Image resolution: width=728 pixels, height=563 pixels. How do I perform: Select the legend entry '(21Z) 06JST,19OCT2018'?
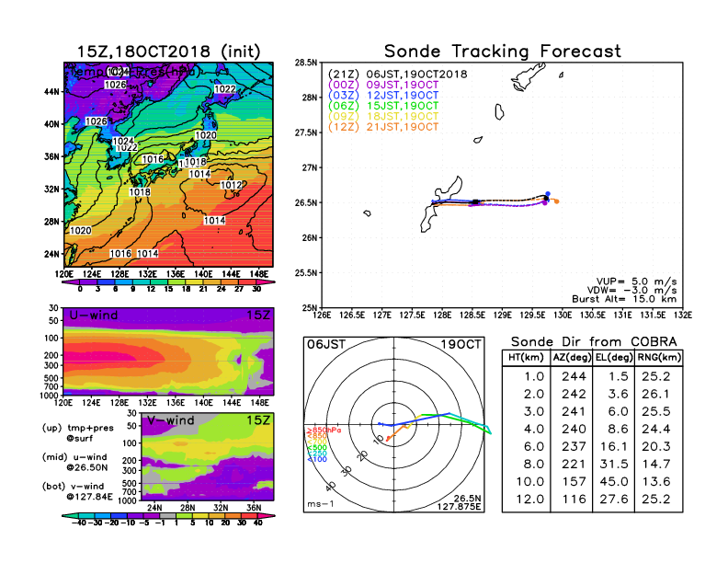tap(397, 75)
